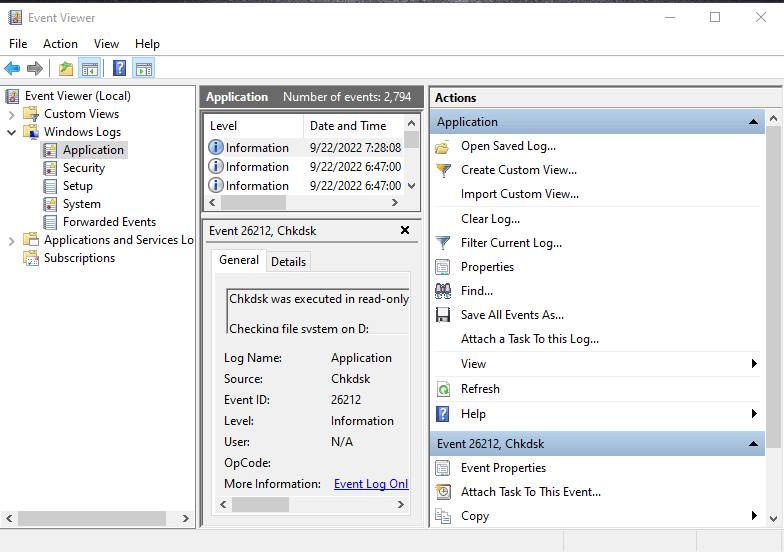Click Import Custom View... action

click(520, 194)
